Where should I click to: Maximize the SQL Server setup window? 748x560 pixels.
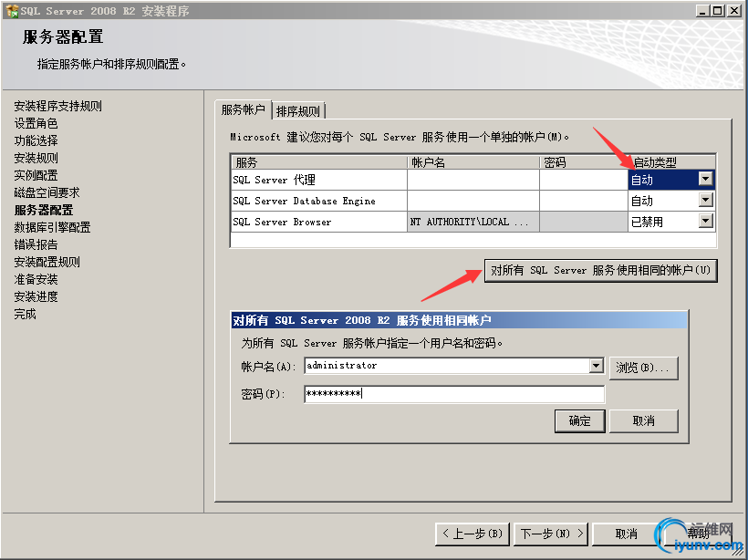pos(718,11)
